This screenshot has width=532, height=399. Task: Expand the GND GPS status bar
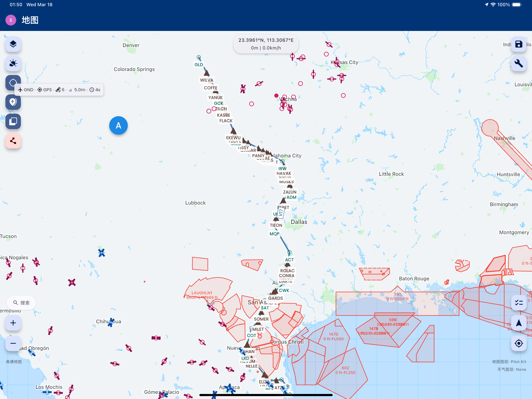pos(59,90)
